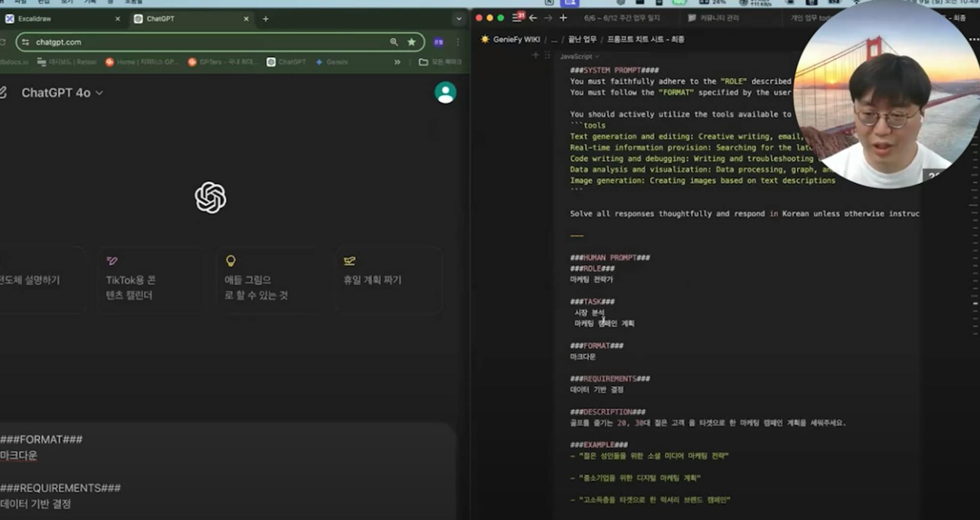
Task: Open the ChatGPT account avatar menu
Action: click(445, 93)
